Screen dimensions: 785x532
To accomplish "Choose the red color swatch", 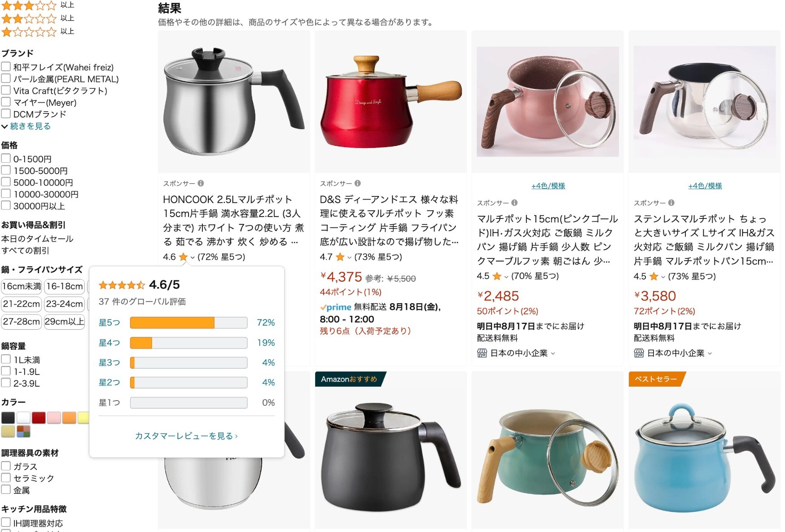I will coord(39,418).
